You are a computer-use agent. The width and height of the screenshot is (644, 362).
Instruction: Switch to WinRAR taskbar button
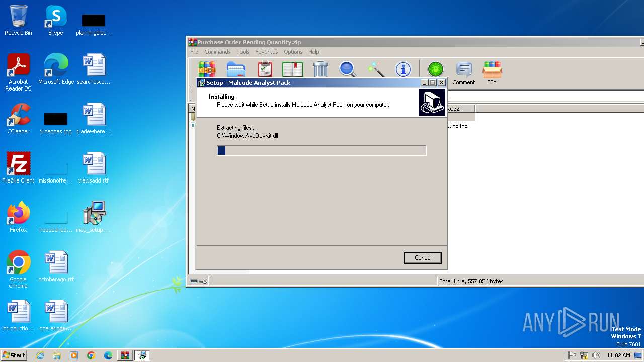coord(125,355)
